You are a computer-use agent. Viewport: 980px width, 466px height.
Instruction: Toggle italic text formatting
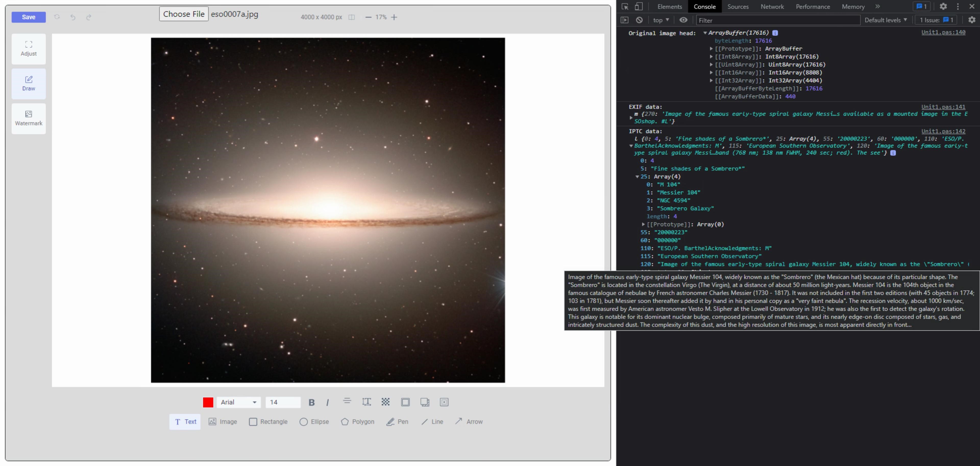coord(327,402)
